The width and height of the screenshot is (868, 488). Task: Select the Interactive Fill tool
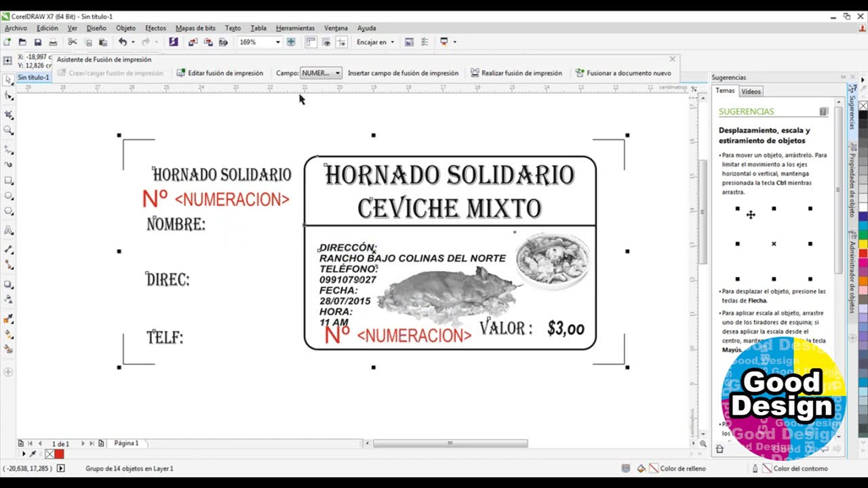coord(9,334)
